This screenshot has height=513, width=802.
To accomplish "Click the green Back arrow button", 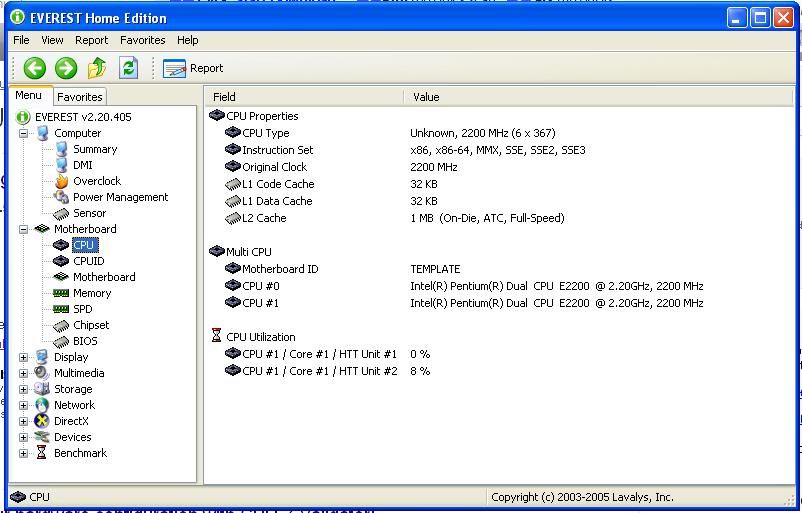I will pos(35,68).
